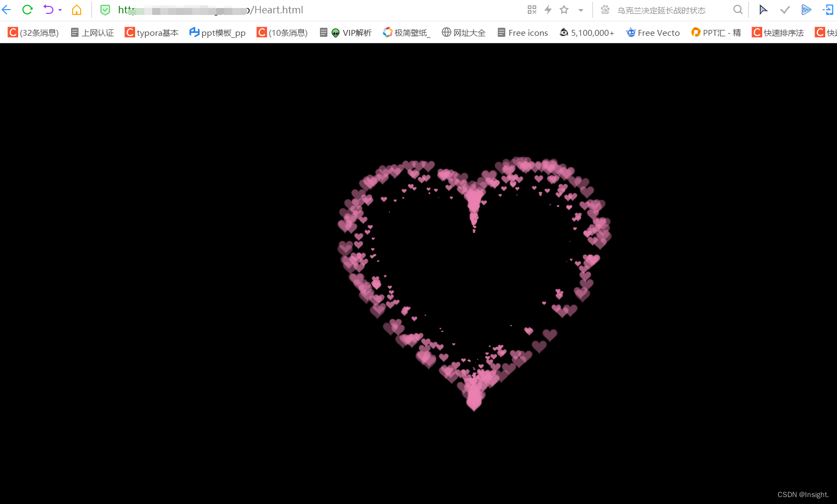837x504 pixels.
Task: Open the PPT汇 - 精 bookmark
Action: 716,33
